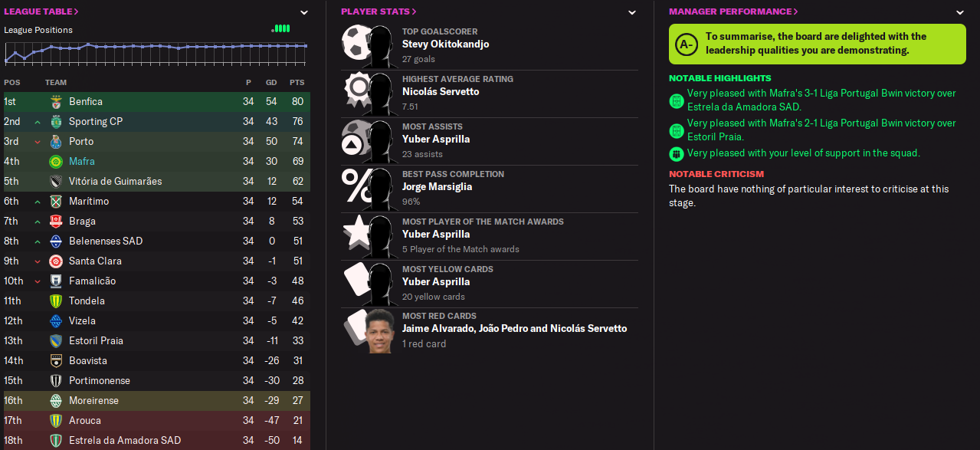The image size is (980, 450).
Task: Open the Player Stats section header
Action: (x=379, y=11)
